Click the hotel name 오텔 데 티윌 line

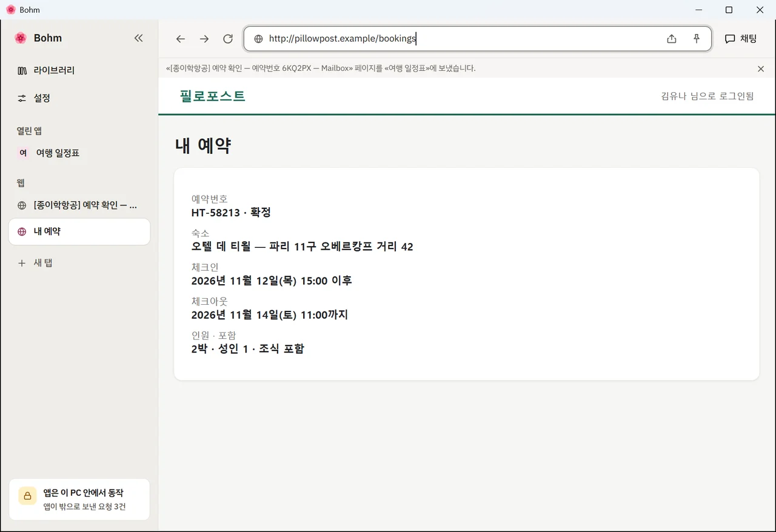(x=302, y=247)
